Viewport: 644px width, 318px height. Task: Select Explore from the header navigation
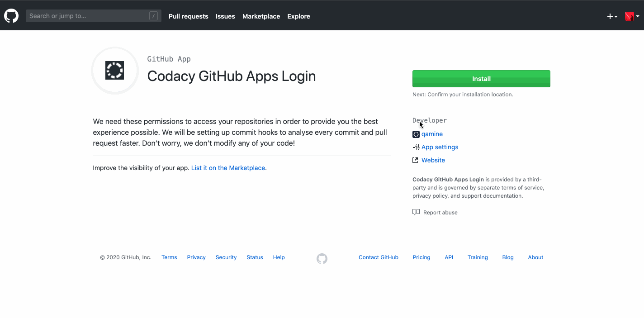pyautogui.click(x=298, y=16)
